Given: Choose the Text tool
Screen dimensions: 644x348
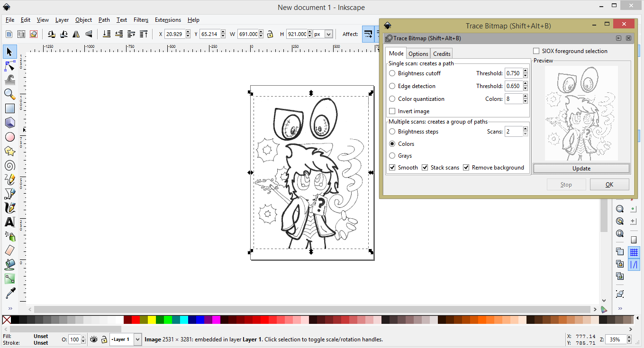Looking at the screenshot, I should coord(9,222).
